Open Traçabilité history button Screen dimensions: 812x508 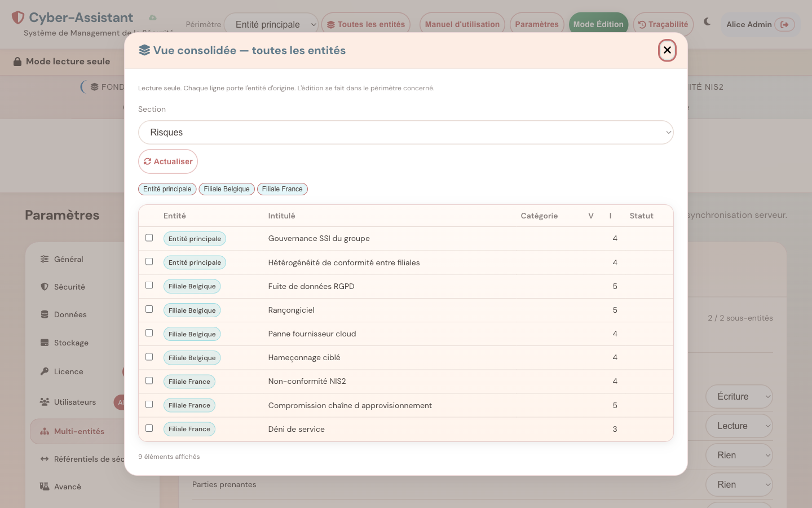(x=663, y=24)
